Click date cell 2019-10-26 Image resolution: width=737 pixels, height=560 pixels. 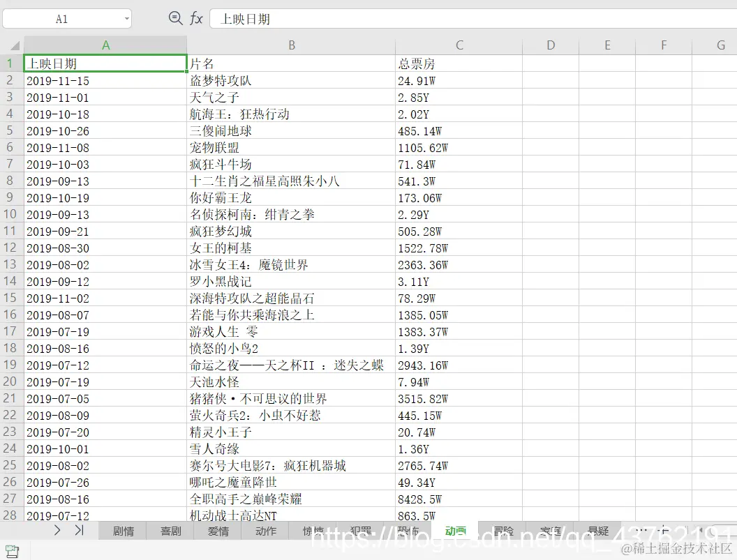[105, 130]
